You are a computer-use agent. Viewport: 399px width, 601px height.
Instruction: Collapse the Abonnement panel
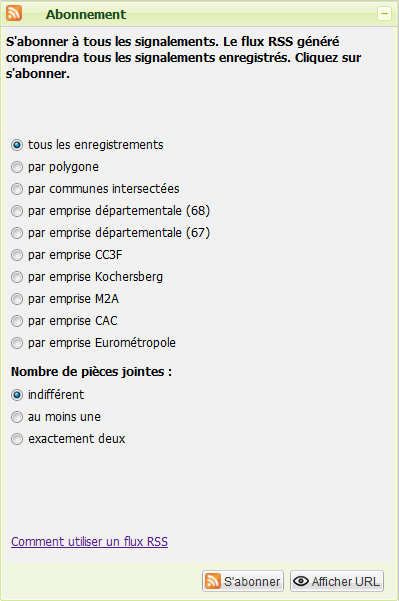384,14
